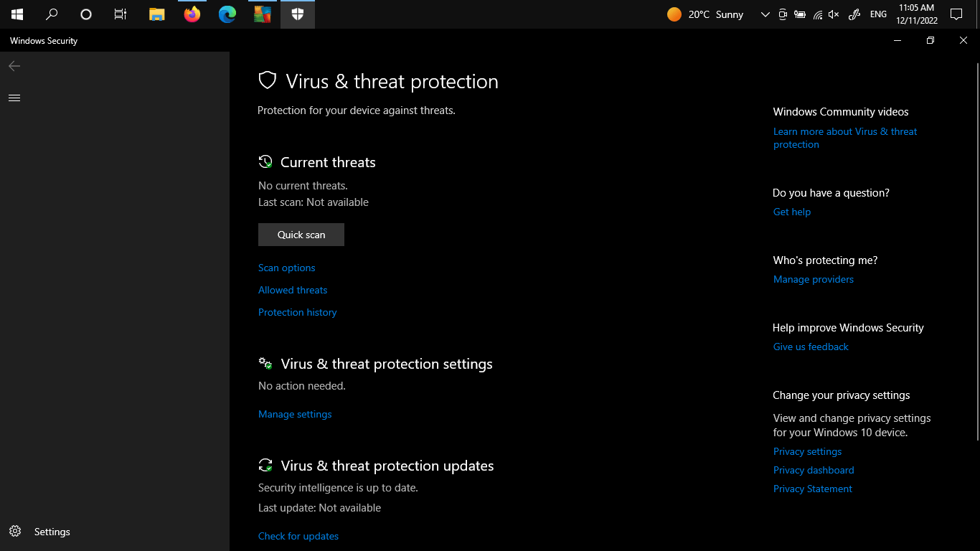Open Privacy settings link
The image size is (980, 551).
pyautogui.click(x=808, y=451)
